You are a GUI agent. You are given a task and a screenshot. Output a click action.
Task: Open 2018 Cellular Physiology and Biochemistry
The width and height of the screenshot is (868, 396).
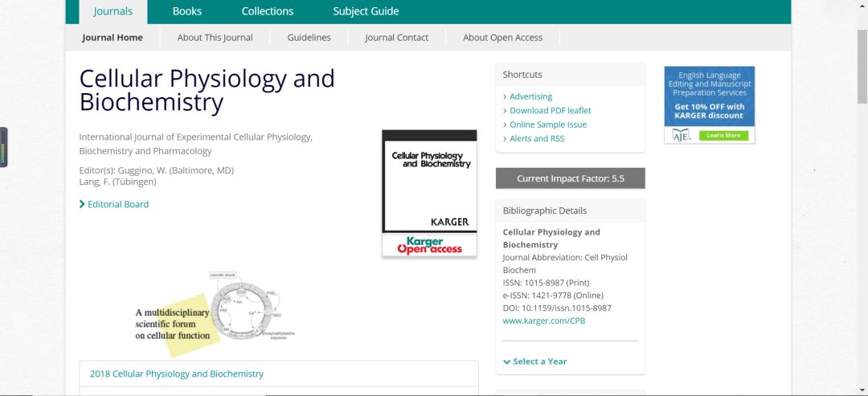[x=177, y=374]
